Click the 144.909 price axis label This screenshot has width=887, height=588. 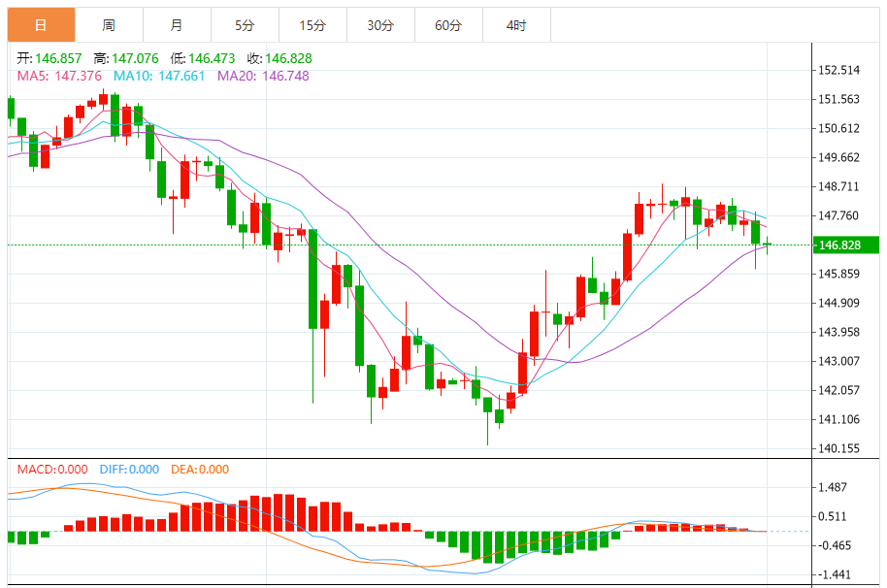coord(838,303)
